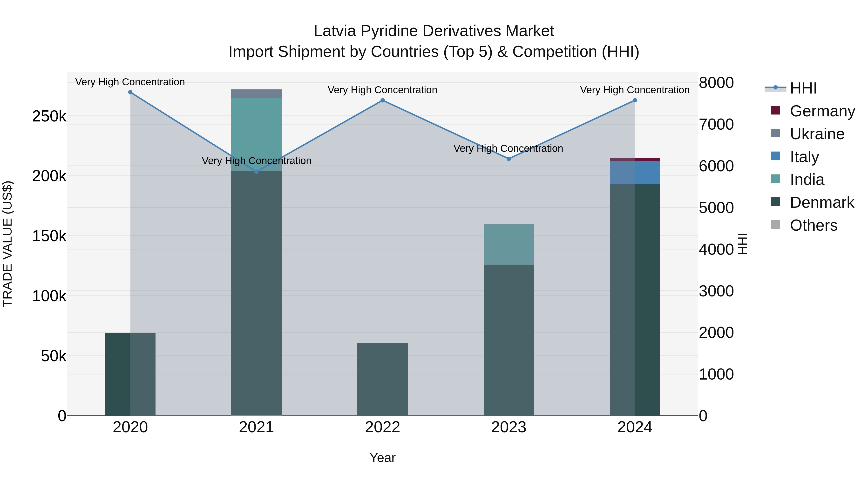Click the 'Very High Concentration' annotation at 2022
The image size is (868, 488).
click(382, 90)
